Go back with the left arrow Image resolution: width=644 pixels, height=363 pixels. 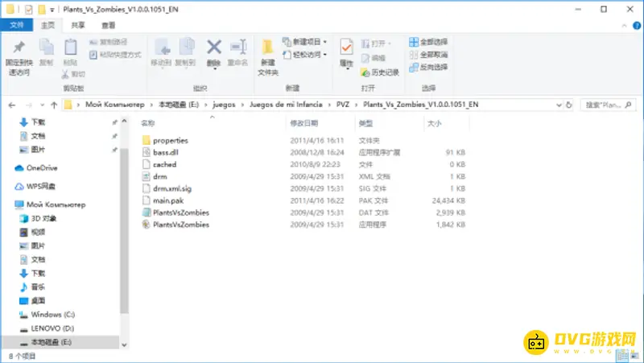[x=12, y=105]
